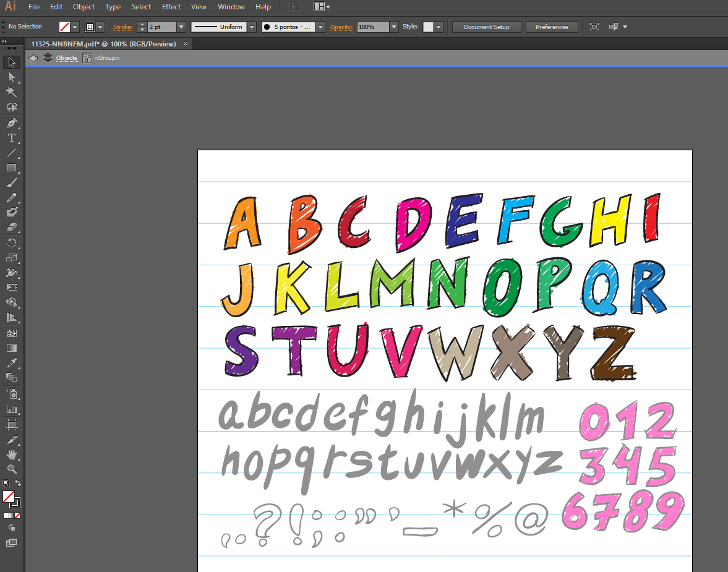The width and height of the screenshot is (728, 572).
Task: Select the Hand tool
Action: coord(11,455)
